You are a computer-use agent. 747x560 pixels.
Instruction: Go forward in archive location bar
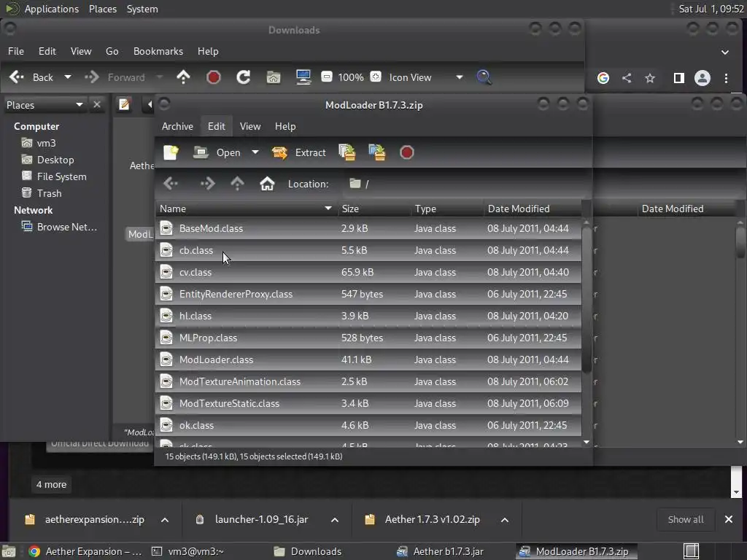[x=207, y=184]
